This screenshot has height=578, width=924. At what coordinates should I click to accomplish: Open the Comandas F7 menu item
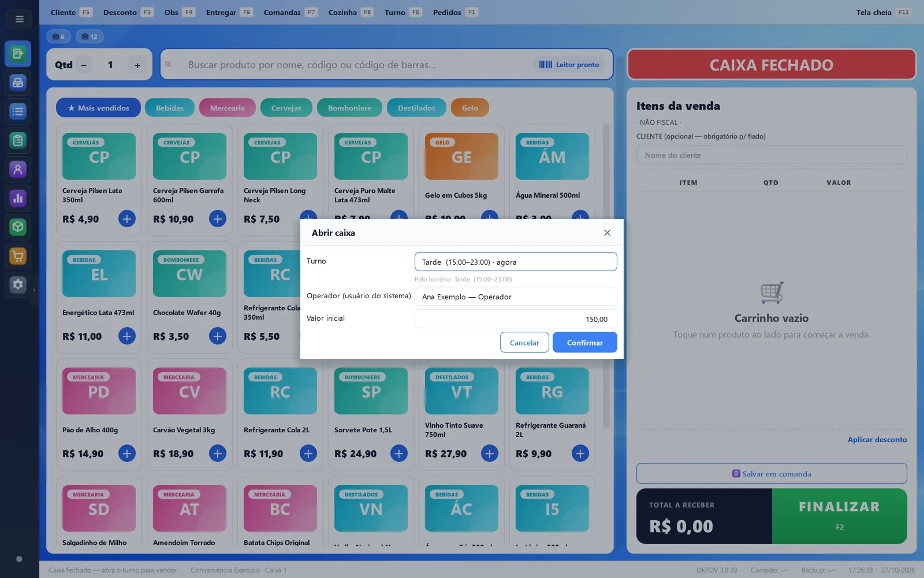coord(290,12)
